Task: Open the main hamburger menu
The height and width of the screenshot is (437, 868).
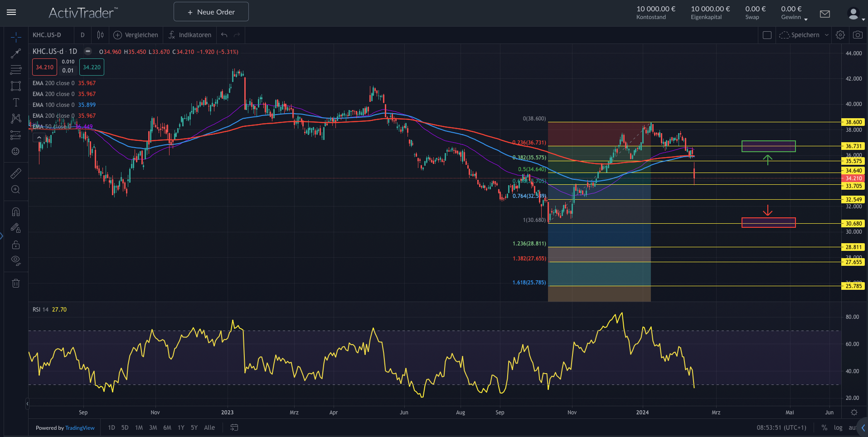Action: (11, 12)
